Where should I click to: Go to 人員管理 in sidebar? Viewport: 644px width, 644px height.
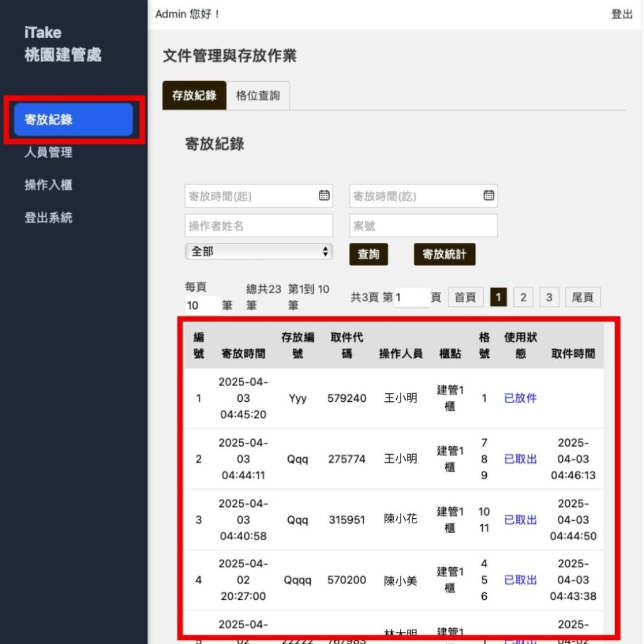click(x=48, y=152)
